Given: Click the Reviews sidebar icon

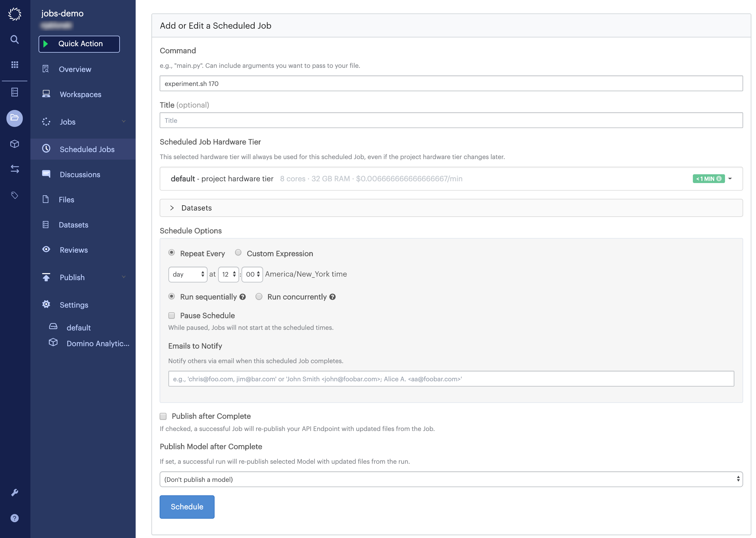Looking at the screenshot, I should tap(46, 249).
